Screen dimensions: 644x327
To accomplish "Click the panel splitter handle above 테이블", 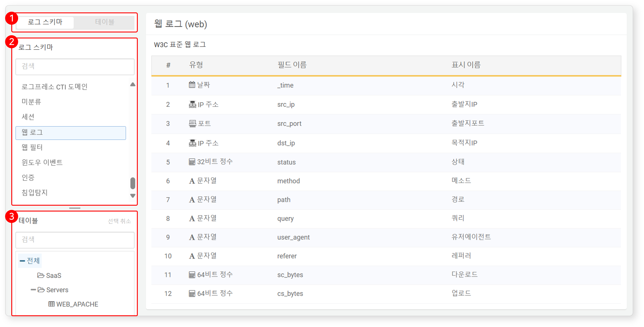I will 75,208.
